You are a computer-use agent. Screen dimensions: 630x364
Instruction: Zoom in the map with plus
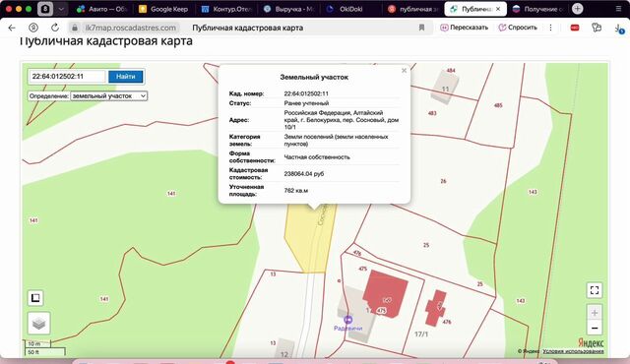(595, 312)
